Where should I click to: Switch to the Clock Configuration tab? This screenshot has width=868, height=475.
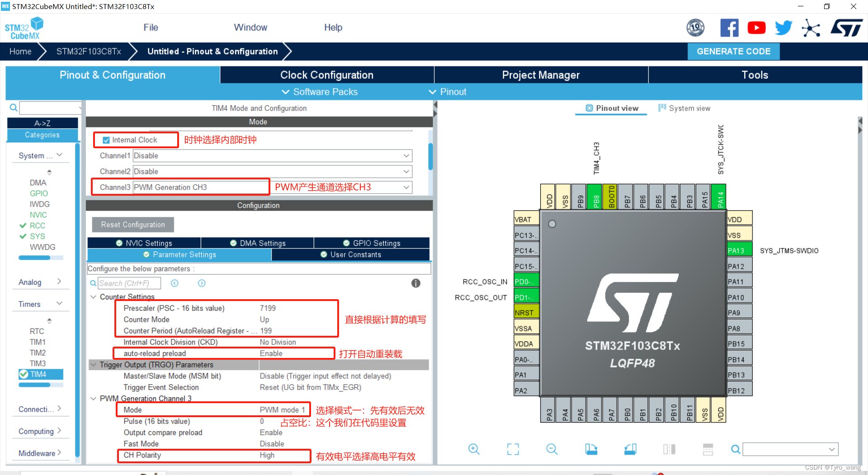[x=326, y=75]
